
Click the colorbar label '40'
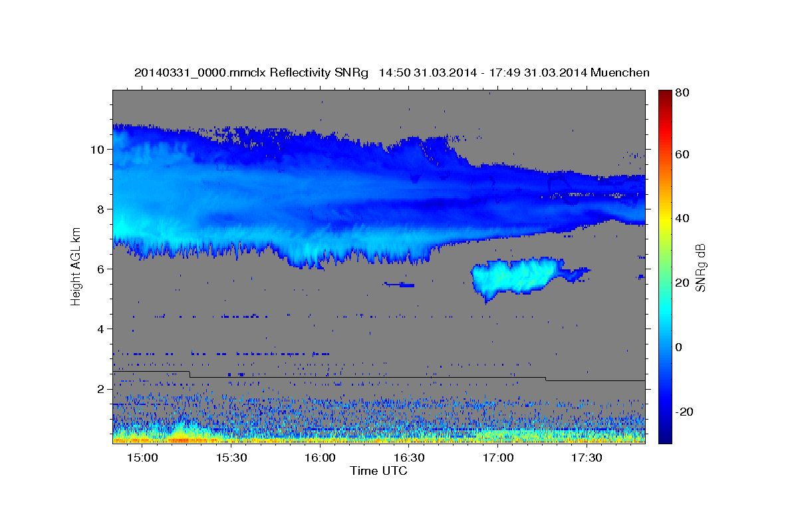click(x=682, y=218)
